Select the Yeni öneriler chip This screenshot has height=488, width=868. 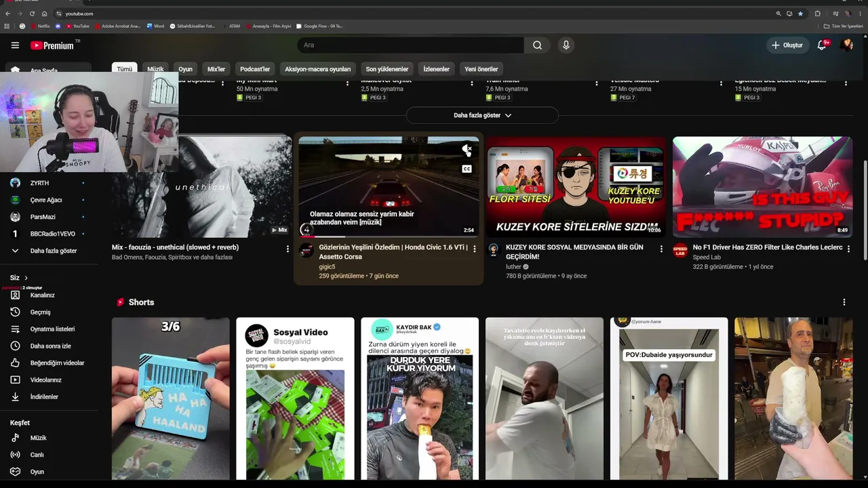point(481,69)
